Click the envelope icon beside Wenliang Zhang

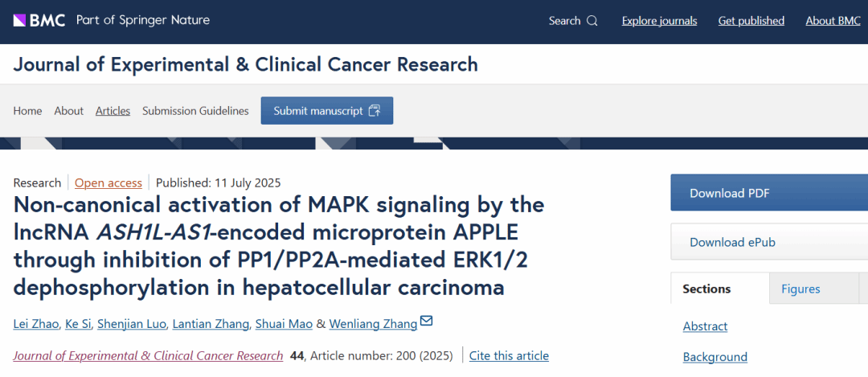pos(426,322)
